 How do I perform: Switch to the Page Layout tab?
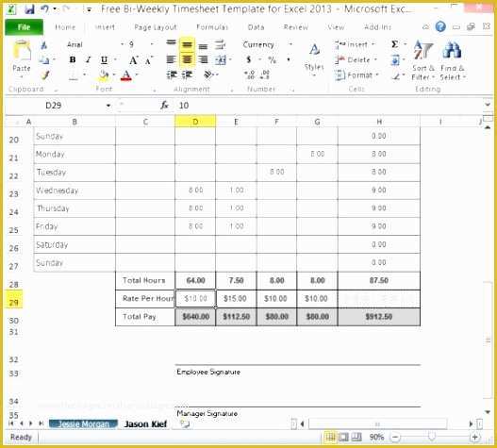[156, 27]
